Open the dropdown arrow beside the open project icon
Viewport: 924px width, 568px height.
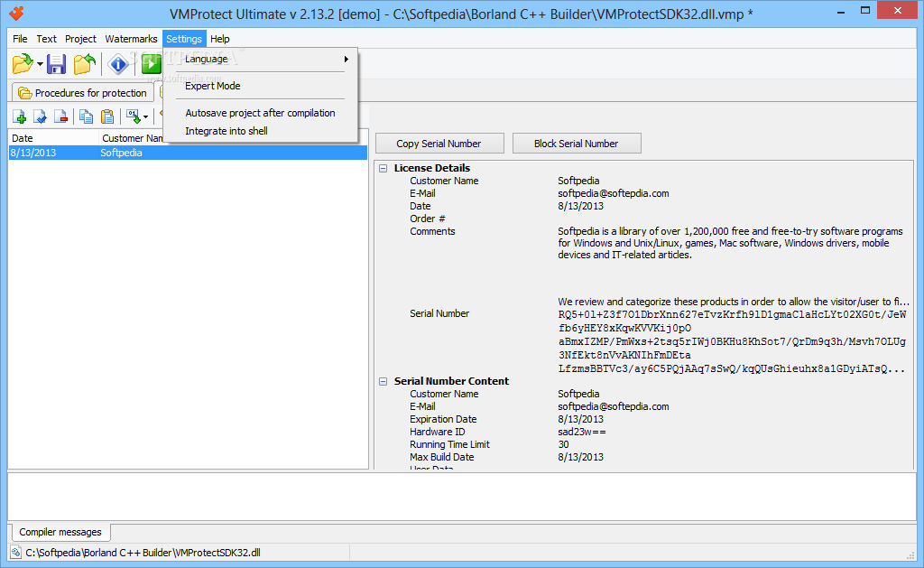(40, 64)
